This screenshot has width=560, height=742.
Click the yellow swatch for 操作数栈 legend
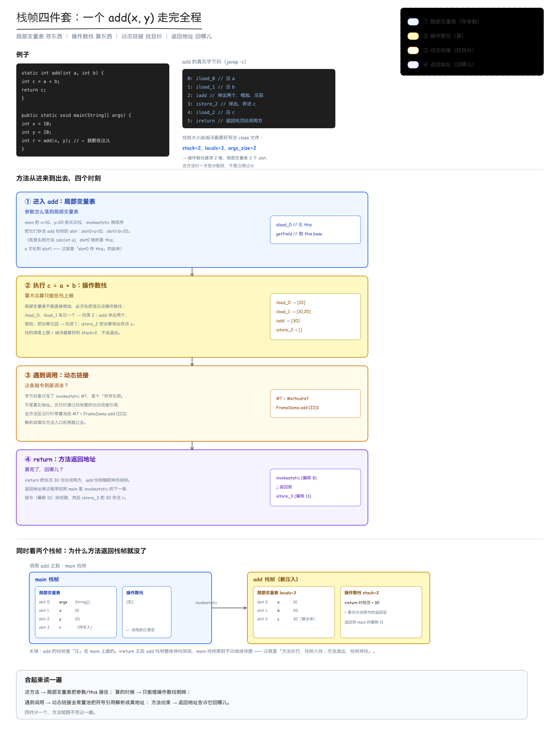pyautogui.click(x=413, y=36)
